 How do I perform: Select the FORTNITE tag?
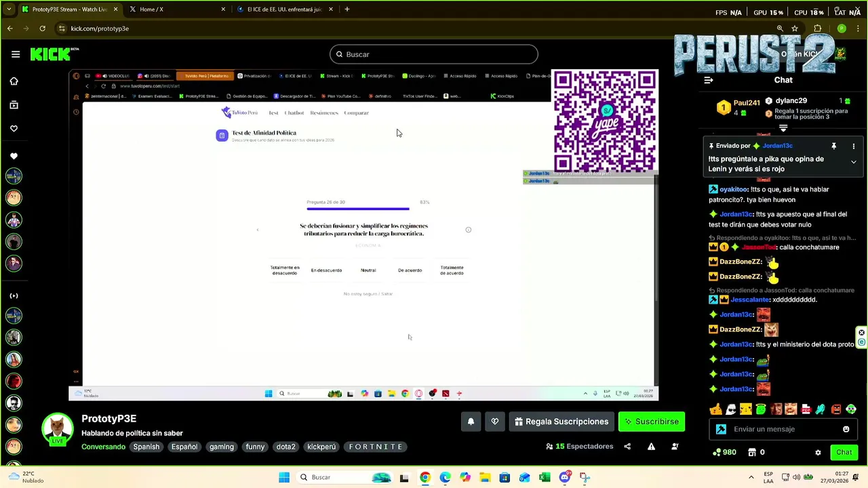coord(376,447)
